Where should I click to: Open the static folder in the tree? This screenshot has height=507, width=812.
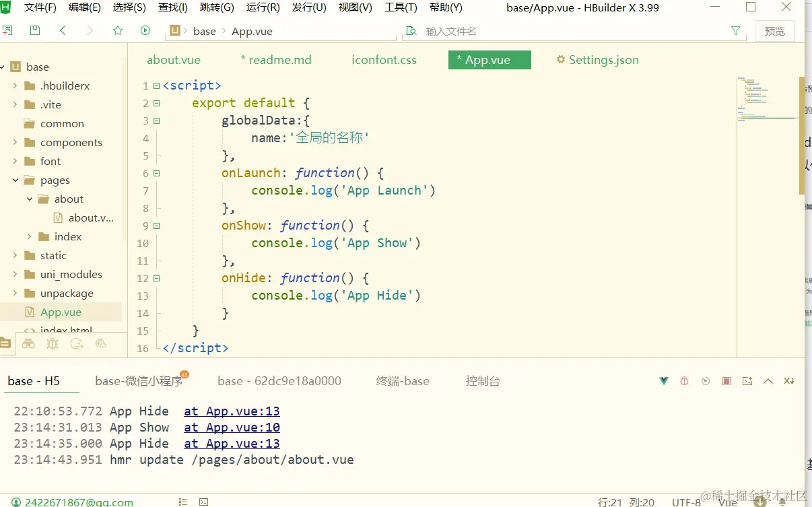[x=53, y=255]
